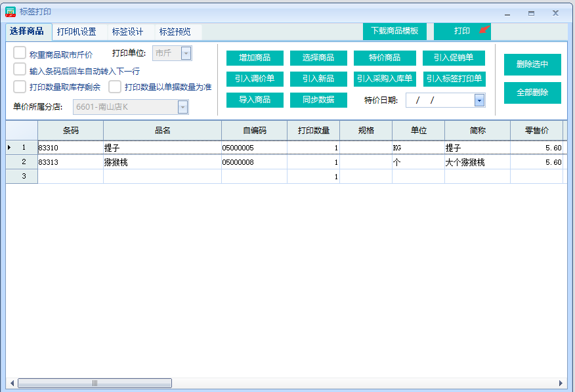Click the 单位 column header
This screenshot has width=575, height=392.
click(418, 131)
